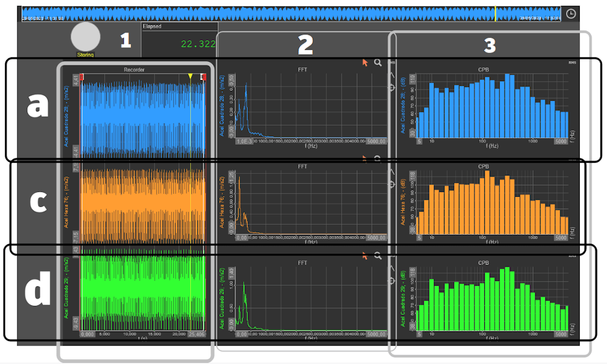Viewport: 607px width, 364px height.
Task: Click green Recorder axis label Acel Cuadrado 29
Action: tap(66, 288)
